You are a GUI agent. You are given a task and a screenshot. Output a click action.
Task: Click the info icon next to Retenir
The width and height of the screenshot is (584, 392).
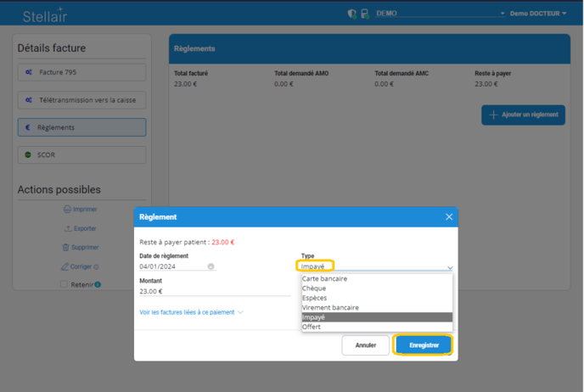[x=98, y=284]
